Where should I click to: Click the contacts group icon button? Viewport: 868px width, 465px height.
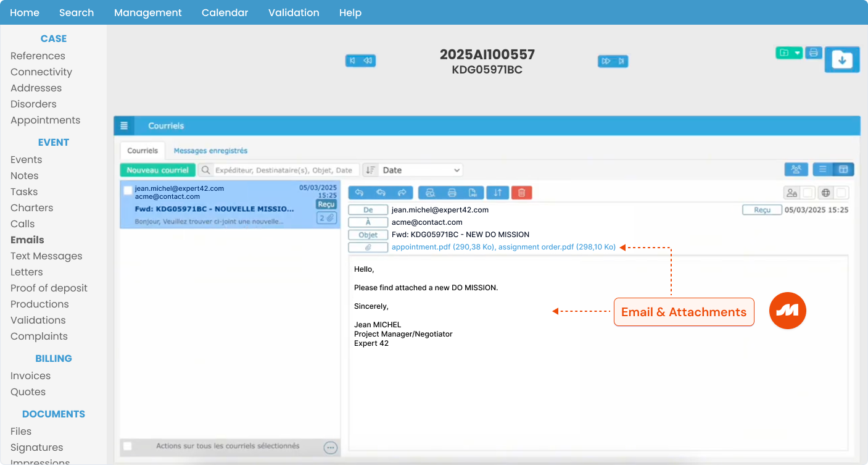point(796,169)
